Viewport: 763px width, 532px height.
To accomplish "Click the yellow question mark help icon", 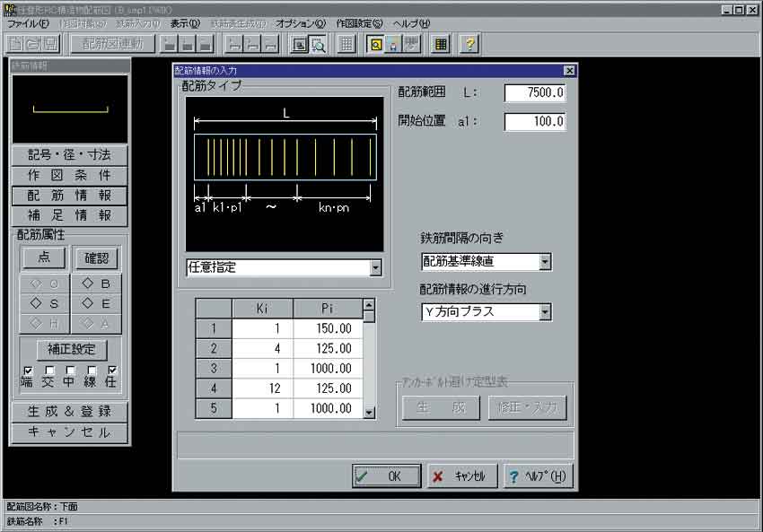I will [469, 45].
